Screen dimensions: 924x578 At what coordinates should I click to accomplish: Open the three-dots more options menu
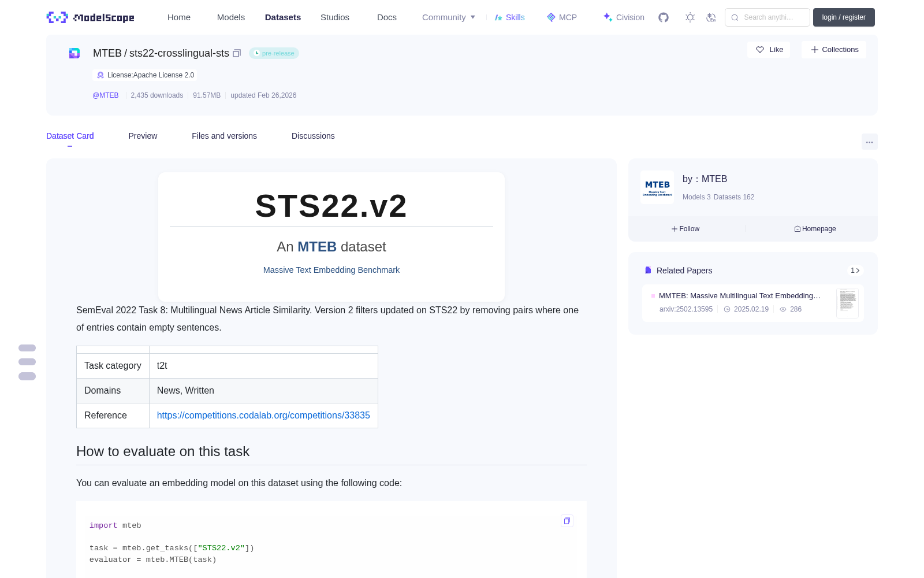pyautogui.click(x=870, y=142)
